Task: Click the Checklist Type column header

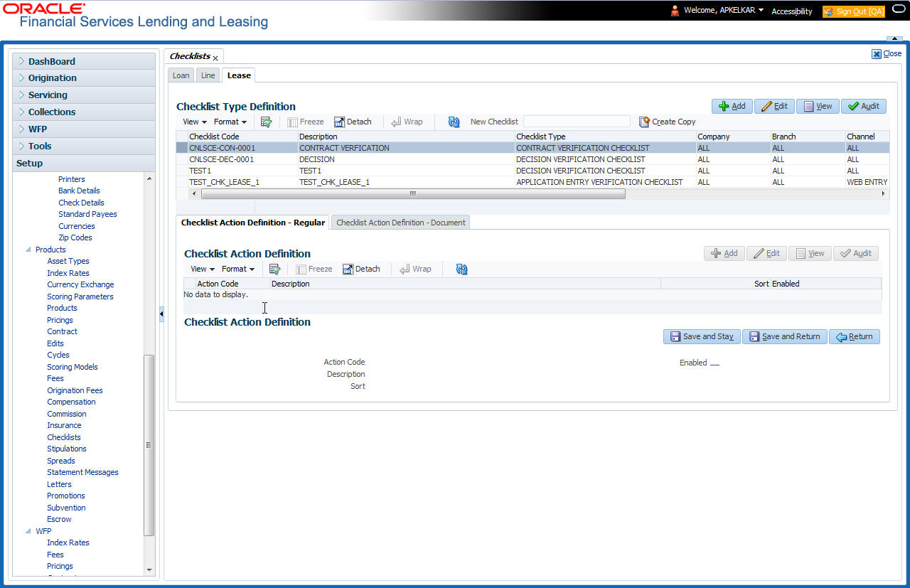Action: click(605, 137)
